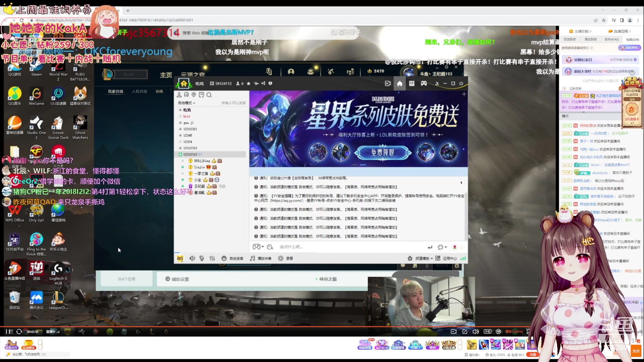
Task: Open the 1080P60 quality selector
Action: pos(514,332)
